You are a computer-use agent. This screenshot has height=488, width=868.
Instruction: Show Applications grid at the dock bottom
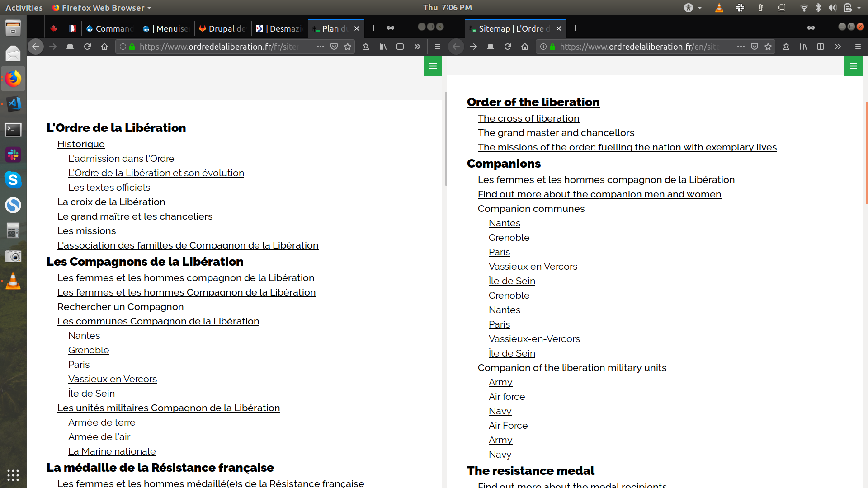(13, 475)
